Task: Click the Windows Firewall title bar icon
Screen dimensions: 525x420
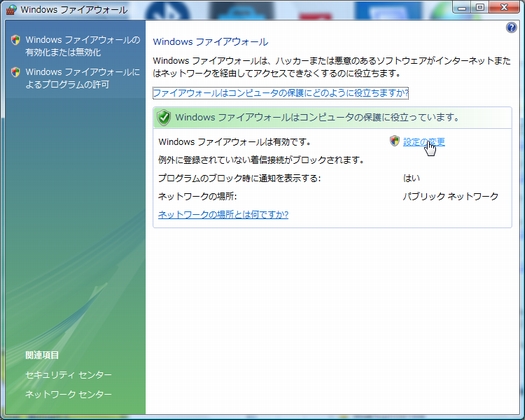Action: [11, 9]
